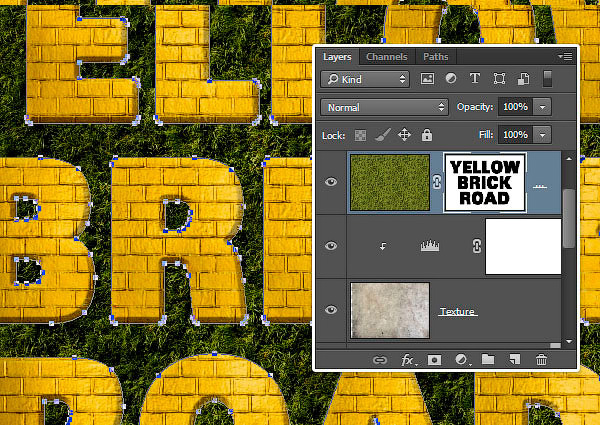Image resolution: width=600 pixels, height=425 pixels.
Task: Hide the grass layer with its eye icon
Action: (x=331, y=182)
